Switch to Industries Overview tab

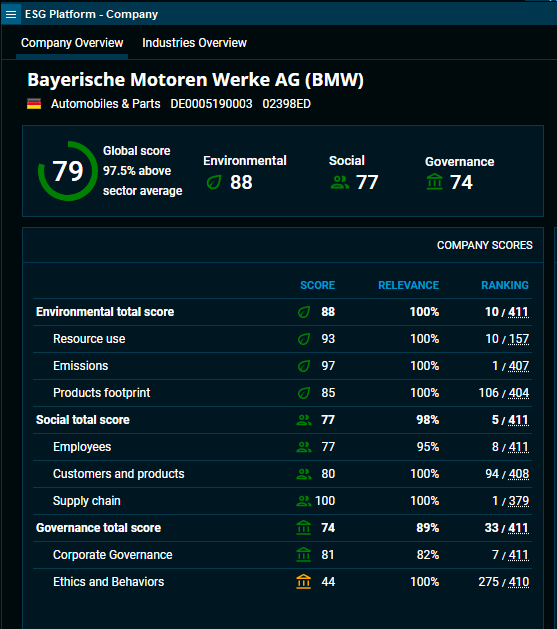(194, 43)
